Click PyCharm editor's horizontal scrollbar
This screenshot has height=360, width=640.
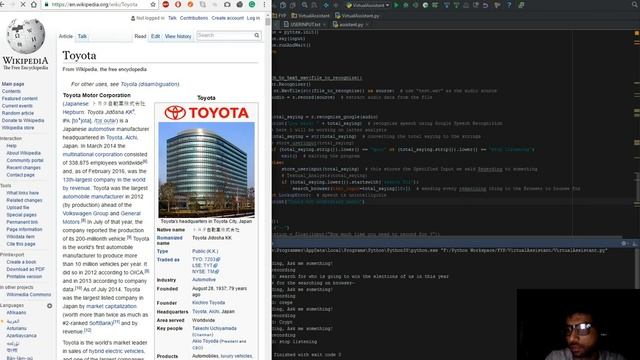tap(447, 236)
